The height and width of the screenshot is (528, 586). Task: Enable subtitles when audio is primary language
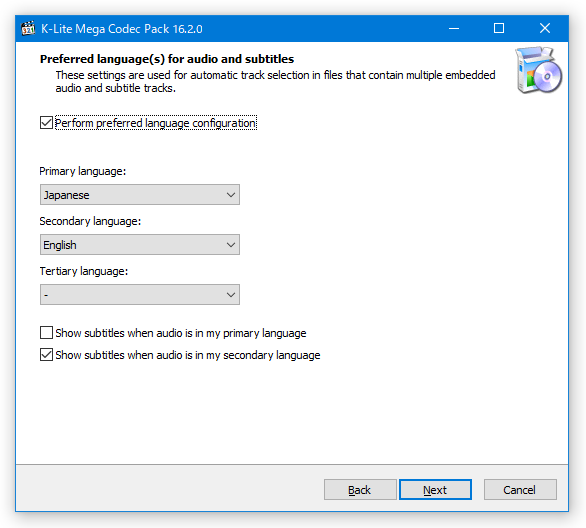tap(46, 333)
